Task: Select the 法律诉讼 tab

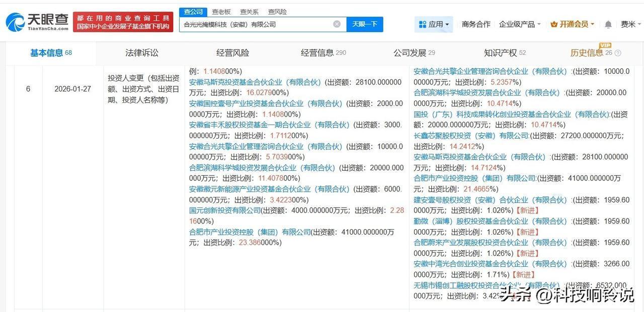Action: [142, 53]
